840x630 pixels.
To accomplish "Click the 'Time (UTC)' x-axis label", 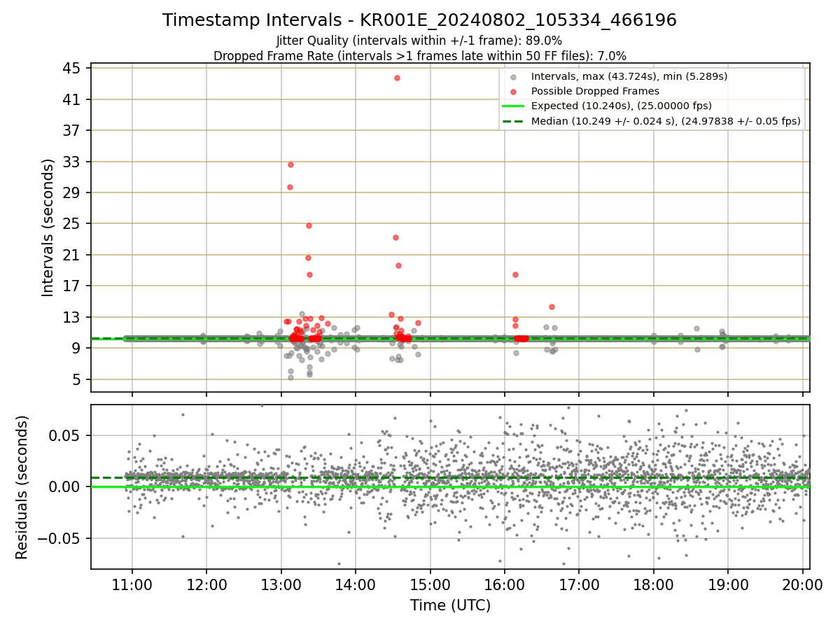I will [450, 605].
